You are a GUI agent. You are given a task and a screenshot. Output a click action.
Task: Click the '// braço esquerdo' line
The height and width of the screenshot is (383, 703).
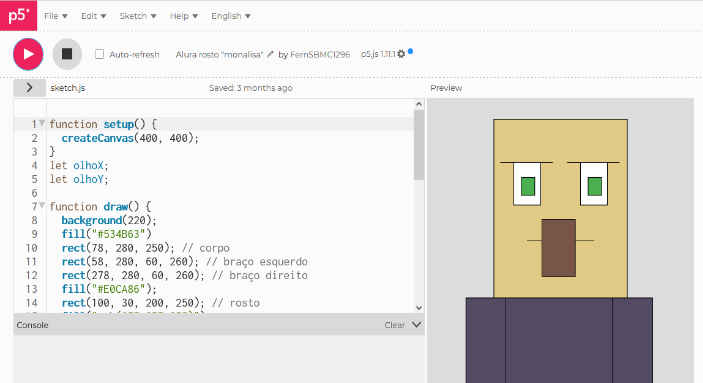(x=185, y=261)
